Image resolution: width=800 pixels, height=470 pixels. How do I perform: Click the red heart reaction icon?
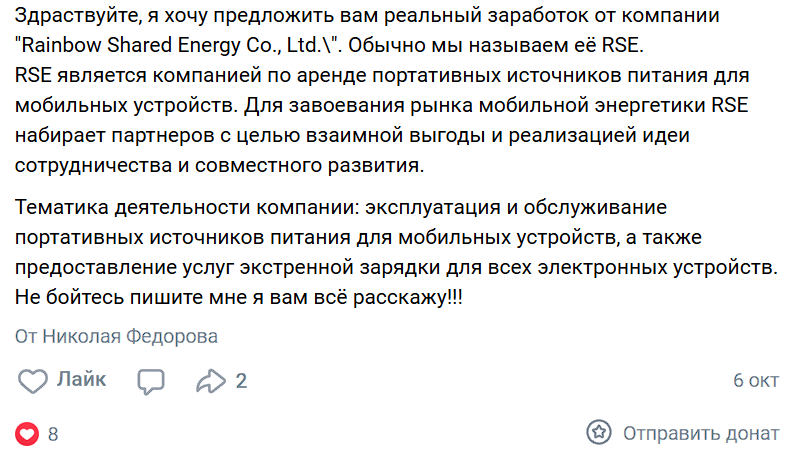pyautogui.click(x=28, y=433)
